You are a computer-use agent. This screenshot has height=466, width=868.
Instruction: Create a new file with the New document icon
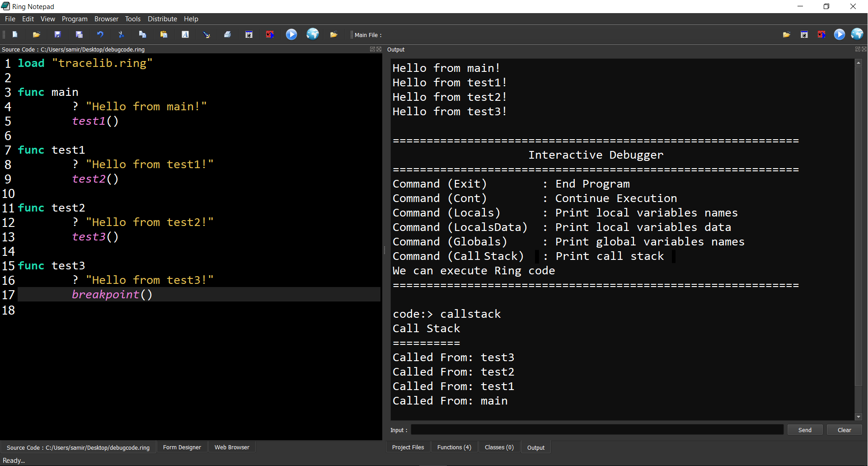point(15,34)
